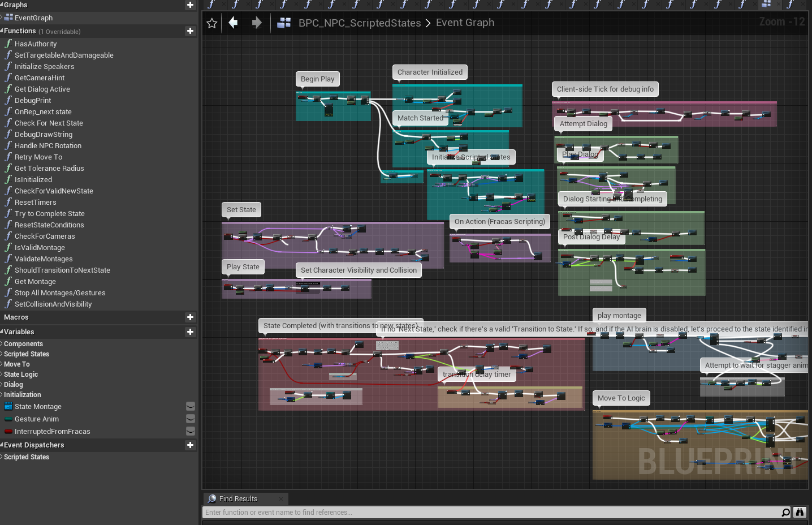Switch to the Find Results tab
Image resolution: width=812 pixels, height=525 pixels.
pos(238,499)
